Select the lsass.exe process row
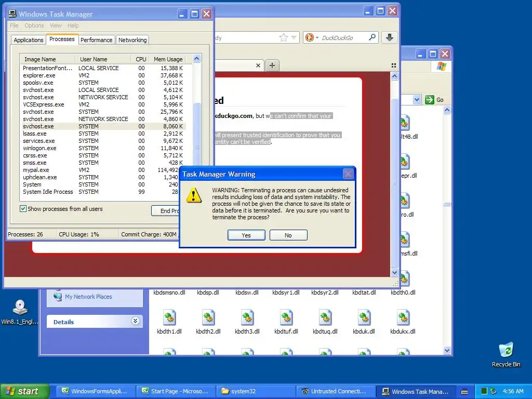This screenshot has height=399, width=532. 103,134
